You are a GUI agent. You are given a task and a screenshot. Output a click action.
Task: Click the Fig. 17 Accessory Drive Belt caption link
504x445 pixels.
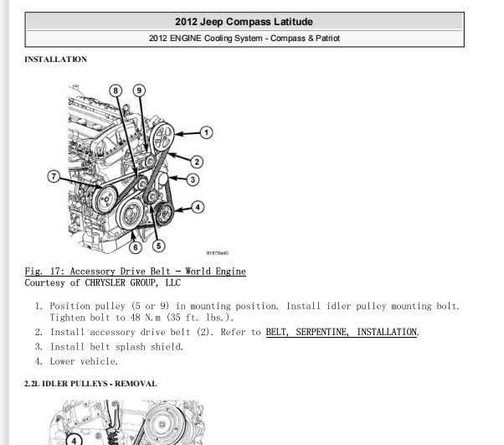point(136,272)
